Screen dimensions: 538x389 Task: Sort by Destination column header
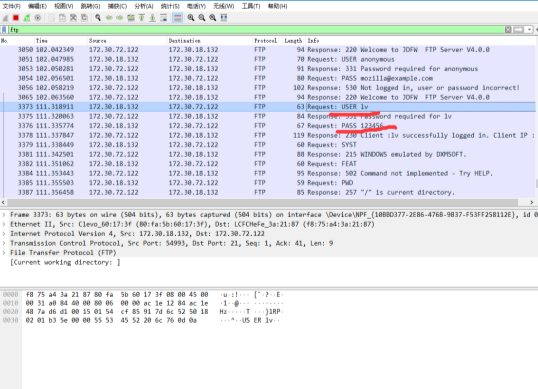click(210, 40)
